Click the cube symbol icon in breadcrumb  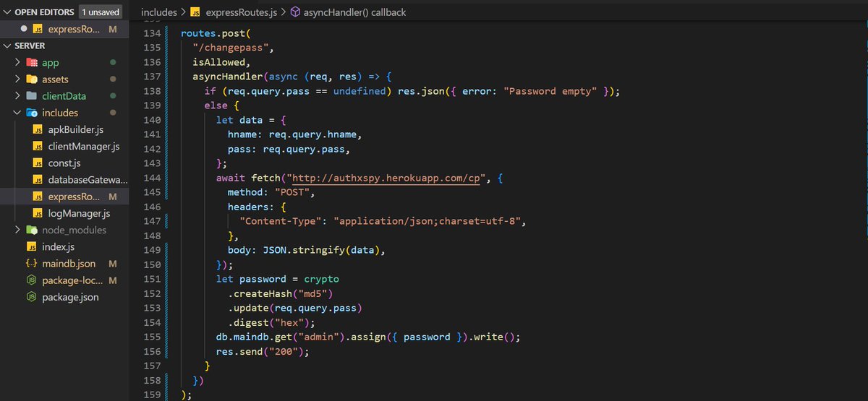[x=295, y=12]
